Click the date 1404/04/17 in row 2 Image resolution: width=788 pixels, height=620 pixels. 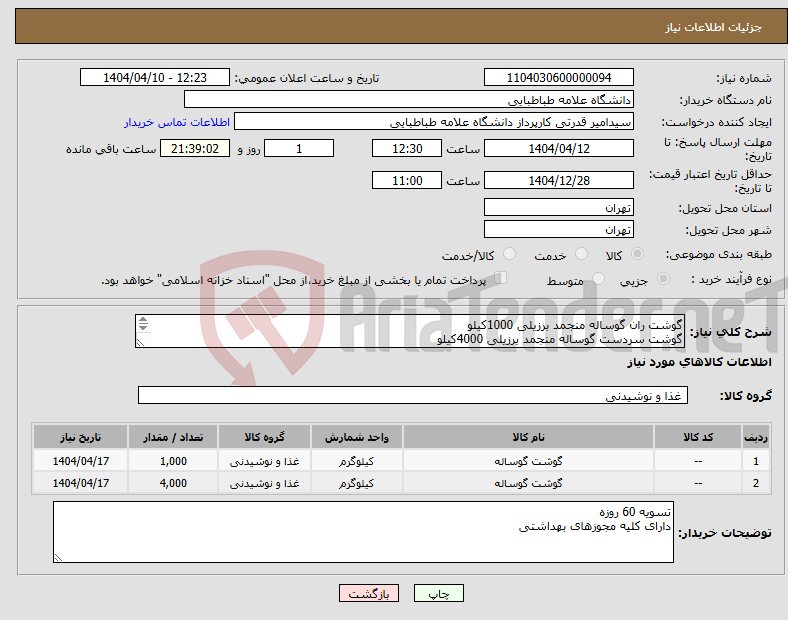click(x=80, y=483)
